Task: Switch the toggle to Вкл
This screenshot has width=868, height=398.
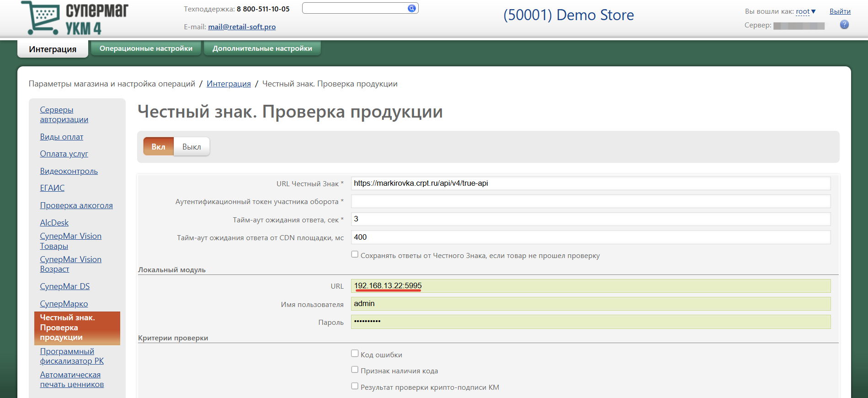Action: coord(158,147)
